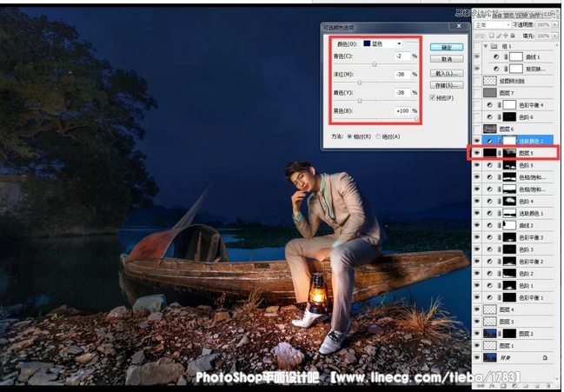Select the 背景 layer thumbnail
This screenshot has width=564, height=392.
(490, 358)
